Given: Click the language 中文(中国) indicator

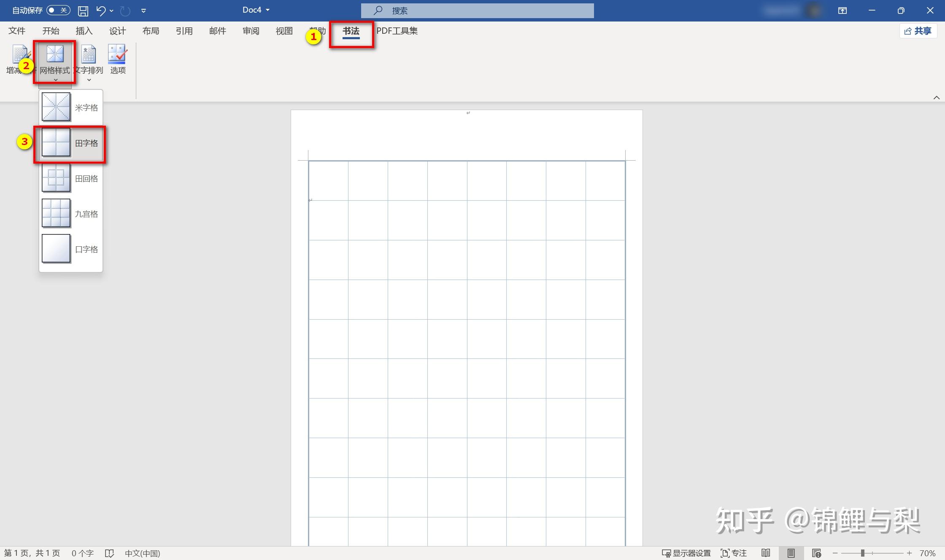Looking at the screenshot, I should 143,553.
